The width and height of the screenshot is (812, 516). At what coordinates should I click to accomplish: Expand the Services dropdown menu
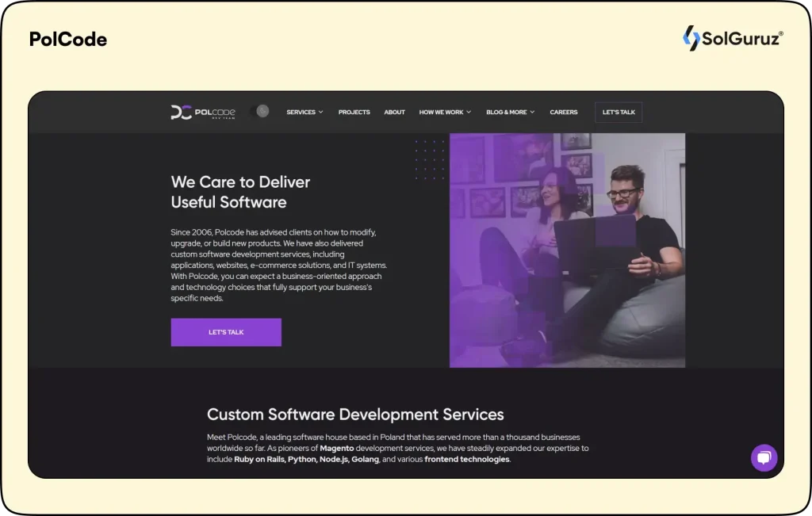click(x=304, y=113)
